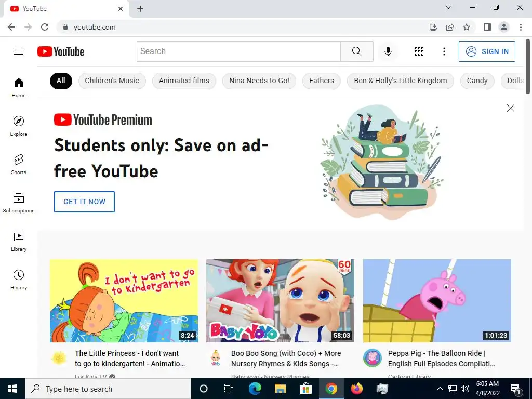Expand the tab search chevron
532x399 pixels.
point(448,7)
